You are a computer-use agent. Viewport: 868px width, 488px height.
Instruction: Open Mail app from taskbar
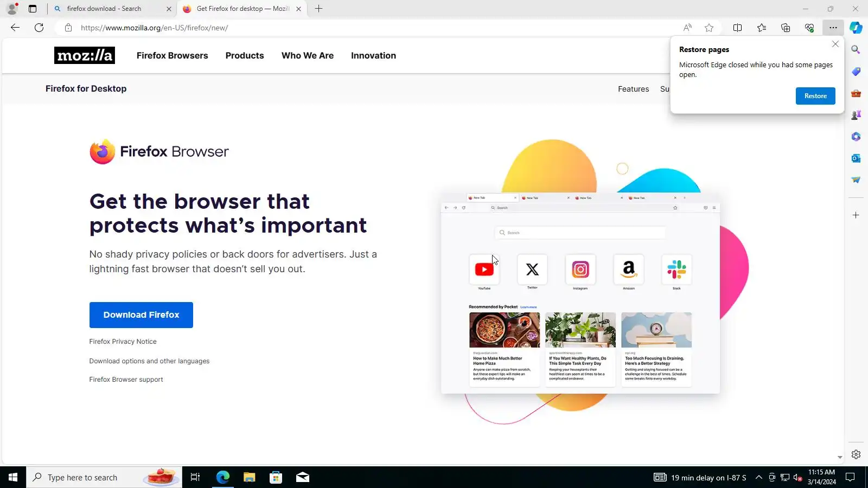(302, 477)
